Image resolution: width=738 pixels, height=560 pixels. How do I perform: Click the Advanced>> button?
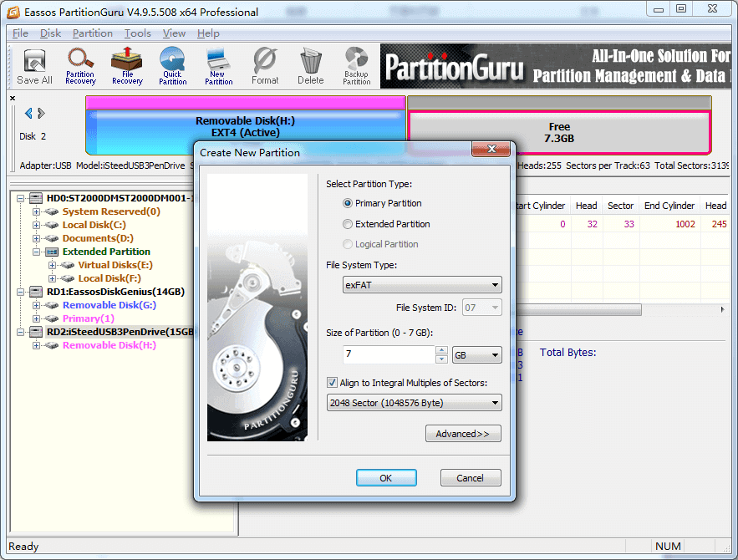click(463, 434)
